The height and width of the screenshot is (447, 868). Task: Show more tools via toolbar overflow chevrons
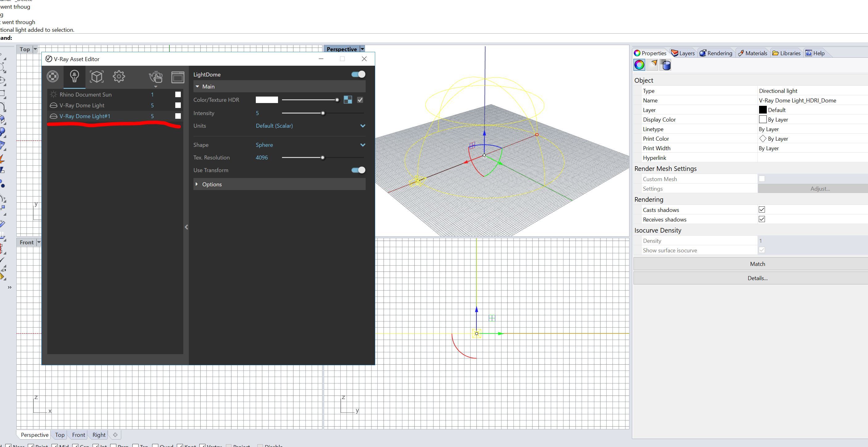coord(10,287)
